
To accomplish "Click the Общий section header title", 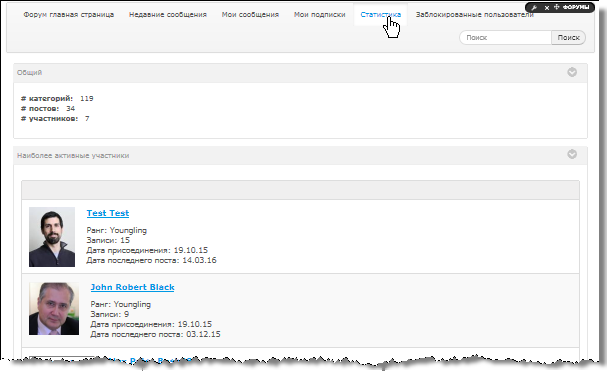I will click(29, 72).
